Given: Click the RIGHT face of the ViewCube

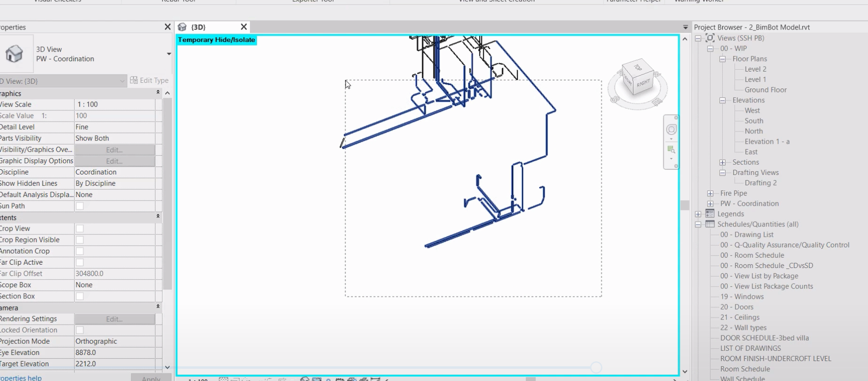Looking at the screenshot, I should (x=643, y=84).
